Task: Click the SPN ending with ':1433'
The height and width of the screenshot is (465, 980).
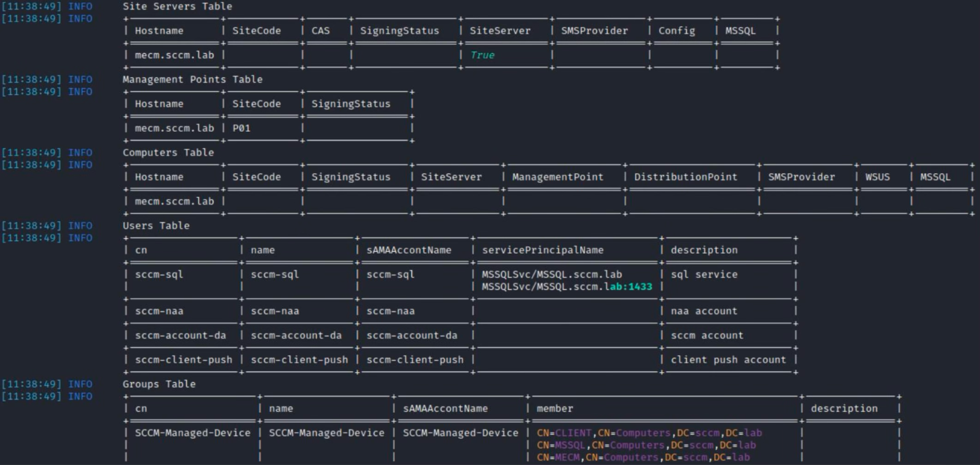Action: pos(567,287)
